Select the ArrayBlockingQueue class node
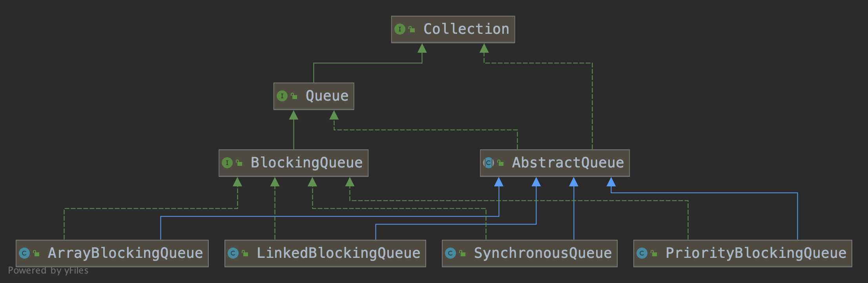This screenshot has height=283, width=868. [x=112, y=254]
